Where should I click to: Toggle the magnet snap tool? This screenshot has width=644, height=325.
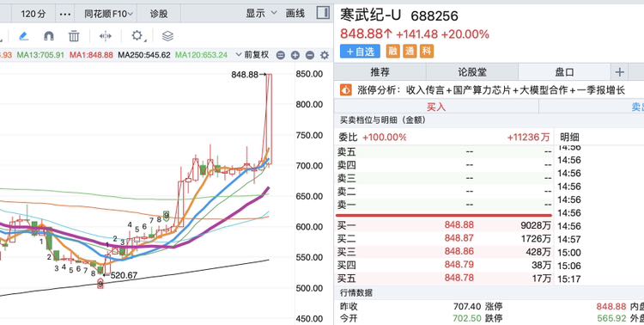(48, 36)
